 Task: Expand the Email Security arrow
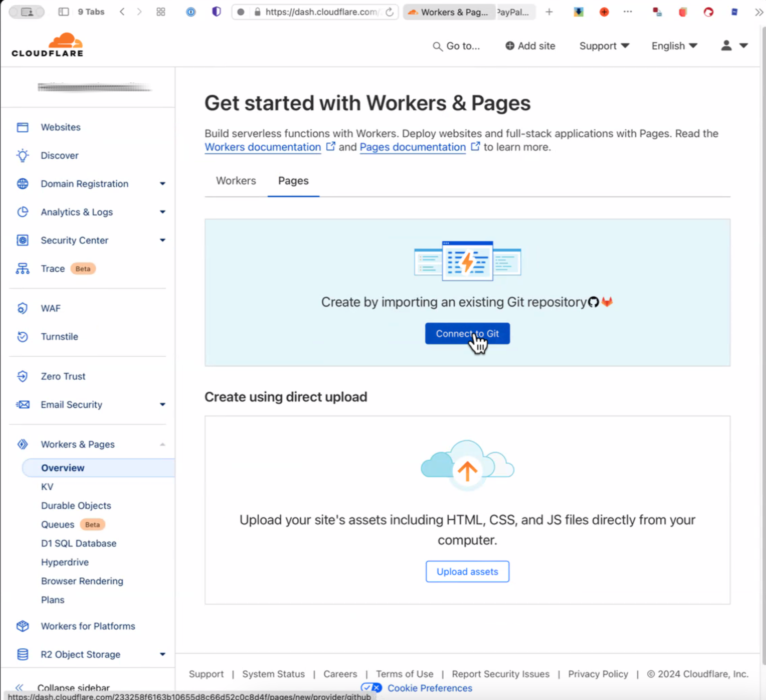(162, 404)
